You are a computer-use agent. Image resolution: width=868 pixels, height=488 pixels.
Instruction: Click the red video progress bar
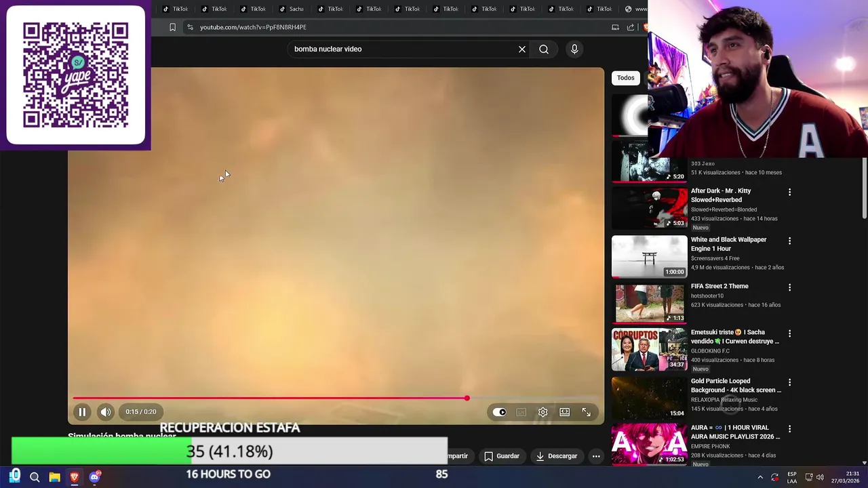click(269, 399)
